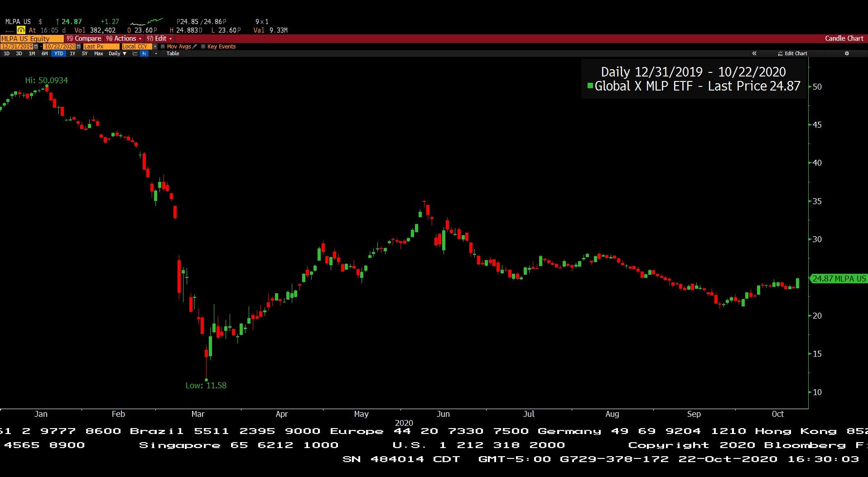
Task: Click the Last Px field
Action: click(x=101, y=46)
